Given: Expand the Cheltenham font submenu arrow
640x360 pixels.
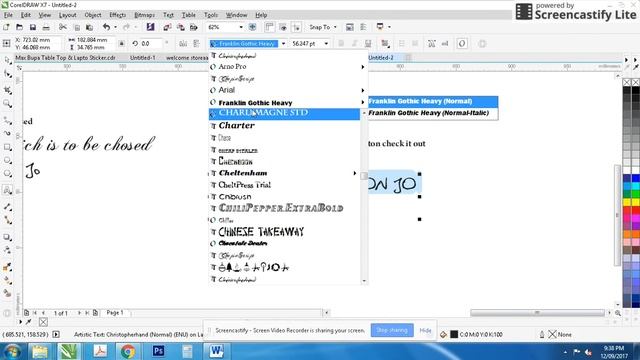Looking at the screenshot, I should tap(354, 173).
